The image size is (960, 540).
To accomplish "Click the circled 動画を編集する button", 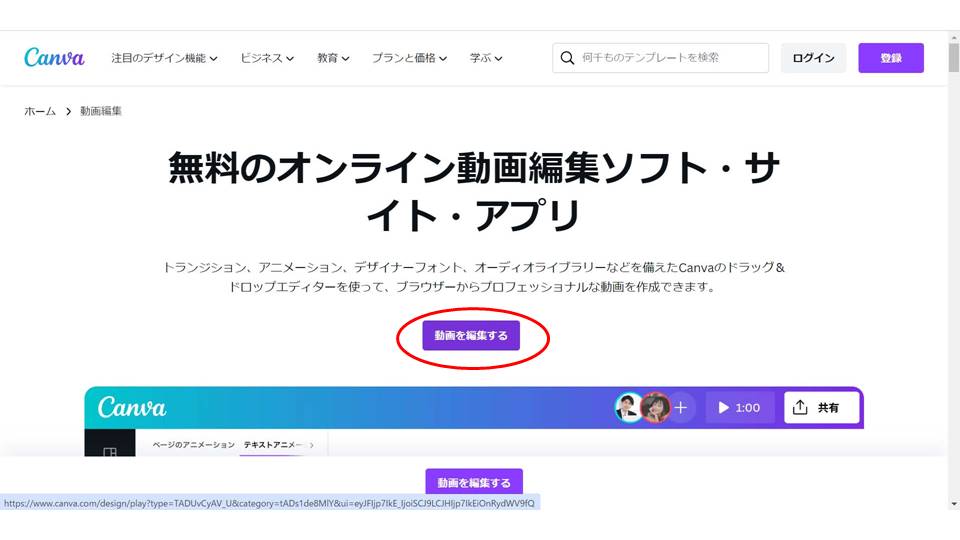I will pos(471,336).
